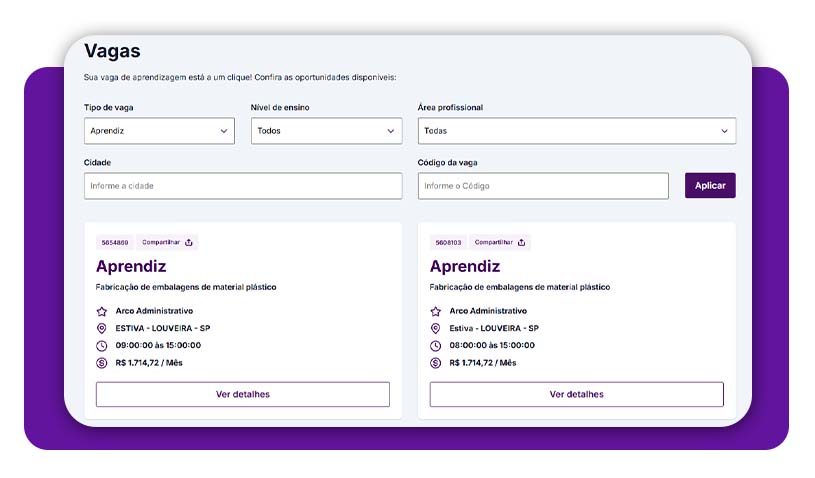The image size is (815, 478).
Task: Open the Área profissional dropdown
Action: [577, 131]
